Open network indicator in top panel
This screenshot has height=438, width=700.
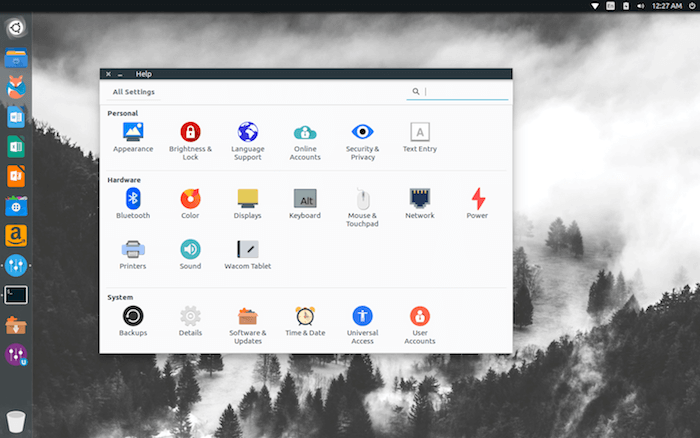(x=595, y=6)
